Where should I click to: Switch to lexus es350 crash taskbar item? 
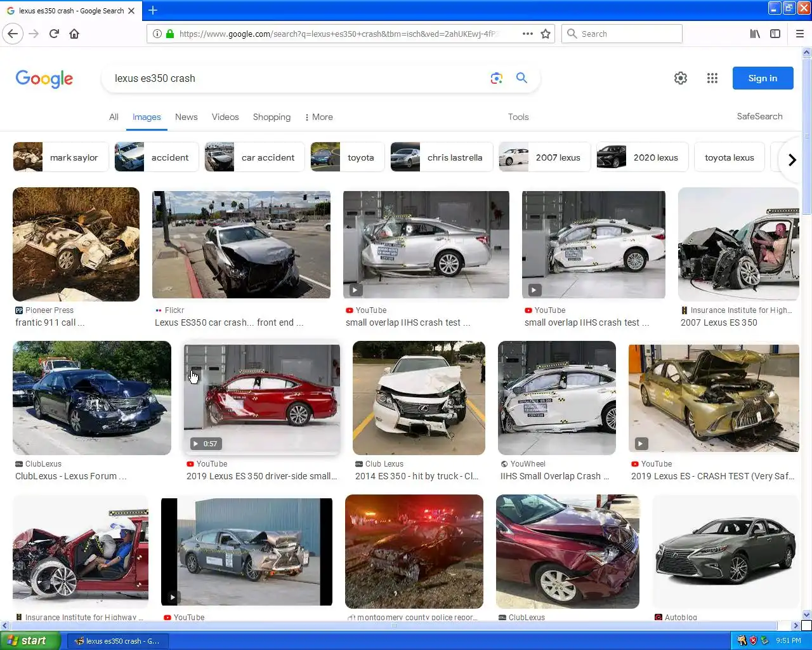(x=118, y=641)
